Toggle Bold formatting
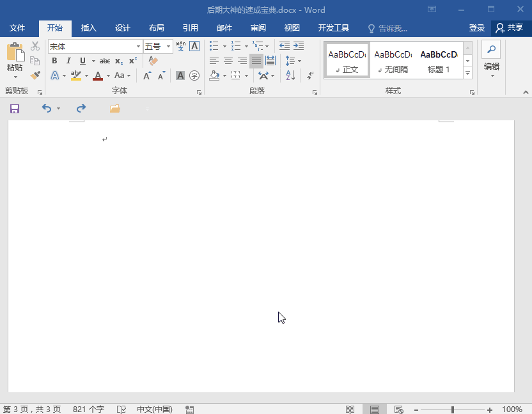Image resolution: width=532 pixels, height=414 pixels. [54, 61]
